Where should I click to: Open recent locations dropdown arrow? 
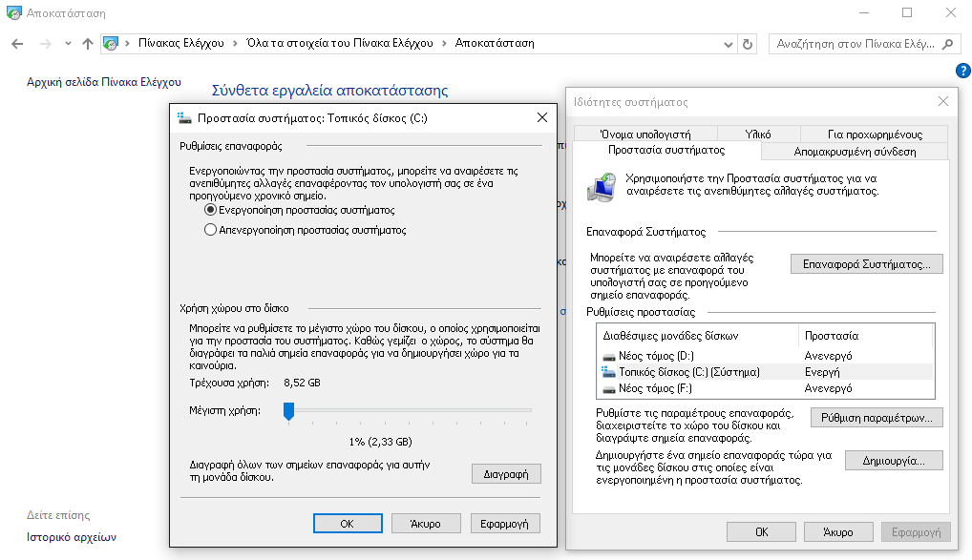click(x=68, y=44)
